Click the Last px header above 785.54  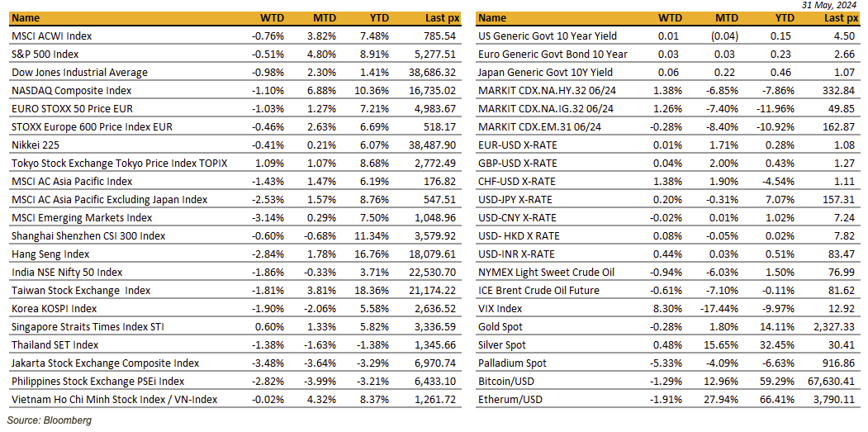439,18
